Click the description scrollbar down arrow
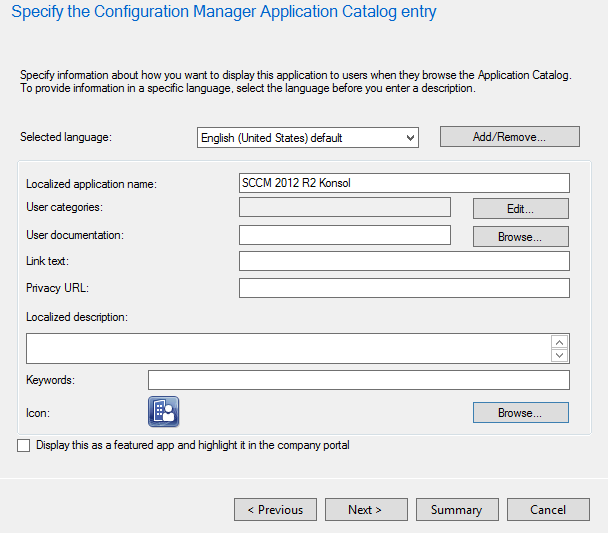Screen dimensions: 608x533 pyautogui.click(x=560, y=355)
